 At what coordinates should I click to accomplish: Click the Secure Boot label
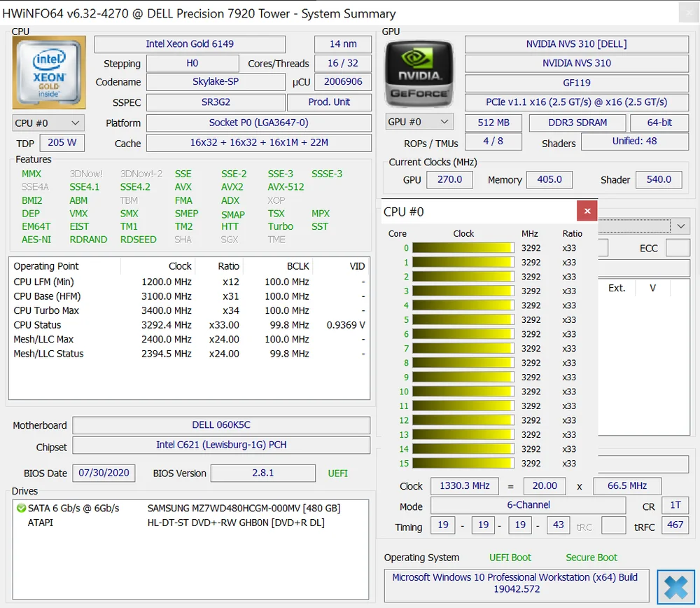[591, 558]
